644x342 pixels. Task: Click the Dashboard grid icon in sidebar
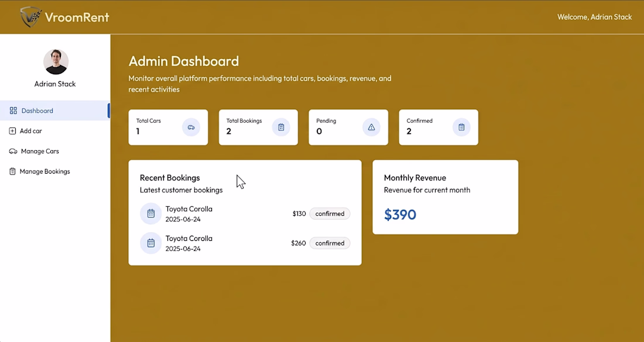pos(13,110)
